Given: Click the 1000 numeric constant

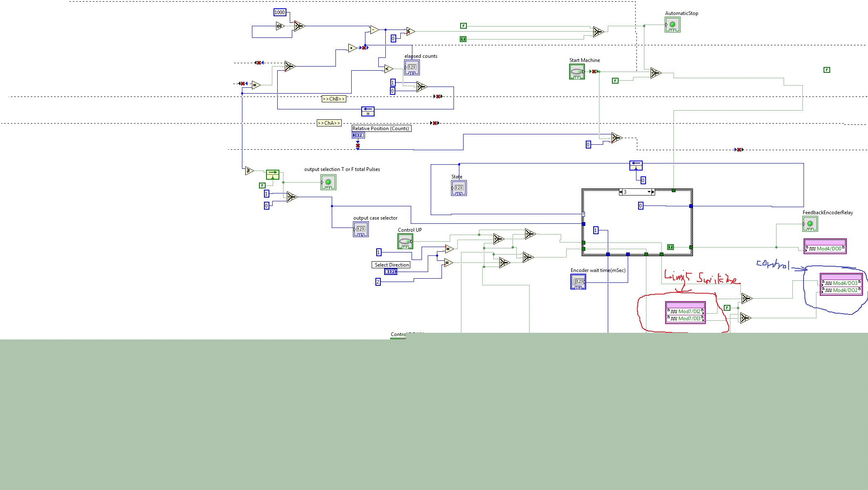Looking at the screenshot, I should [280, 12].
